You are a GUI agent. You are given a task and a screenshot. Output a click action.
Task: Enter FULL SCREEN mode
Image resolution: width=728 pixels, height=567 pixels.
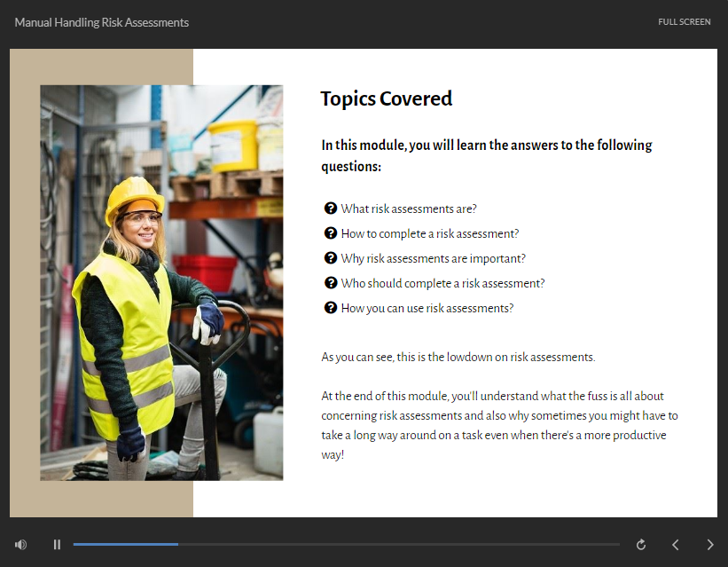[684, 22]
